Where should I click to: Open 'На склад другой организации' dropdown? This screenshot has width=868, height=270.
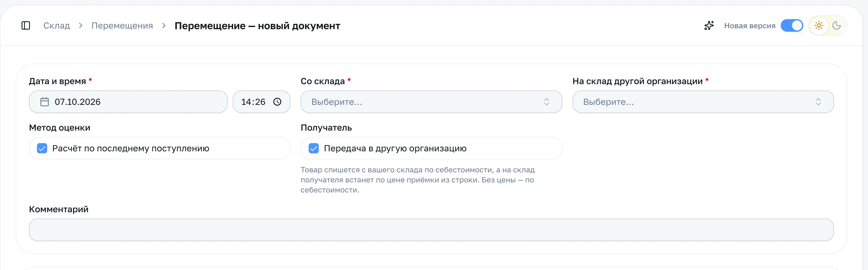pos(703,102)
